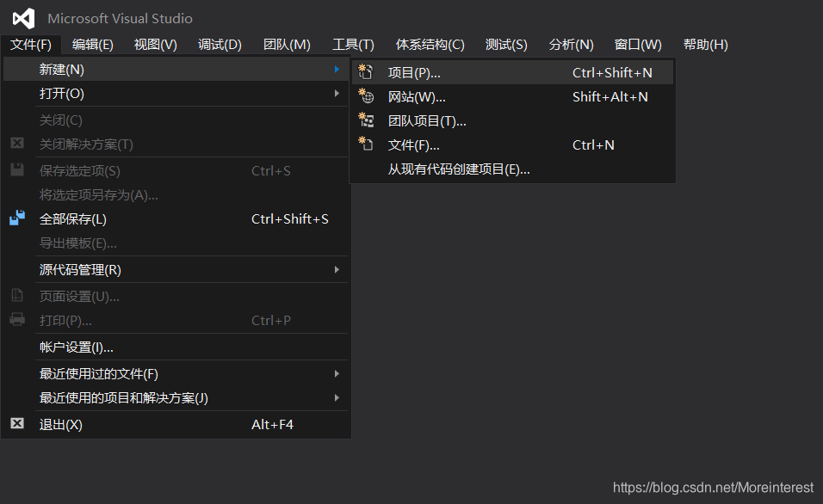The width and height of the screenshot is (823, 504).
Task: Click the new project icon beside 项目(P)
Action: click(x=365, y=72)
